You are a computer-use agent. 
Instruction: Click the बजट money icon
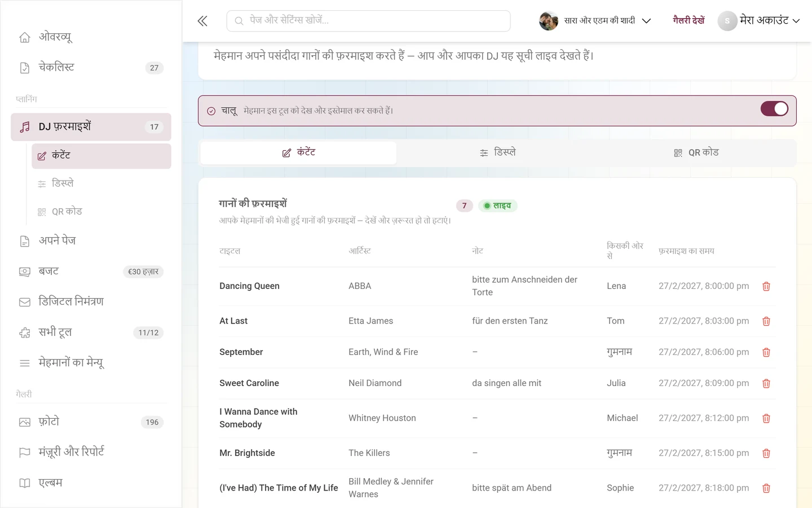[x=25, y=271]
